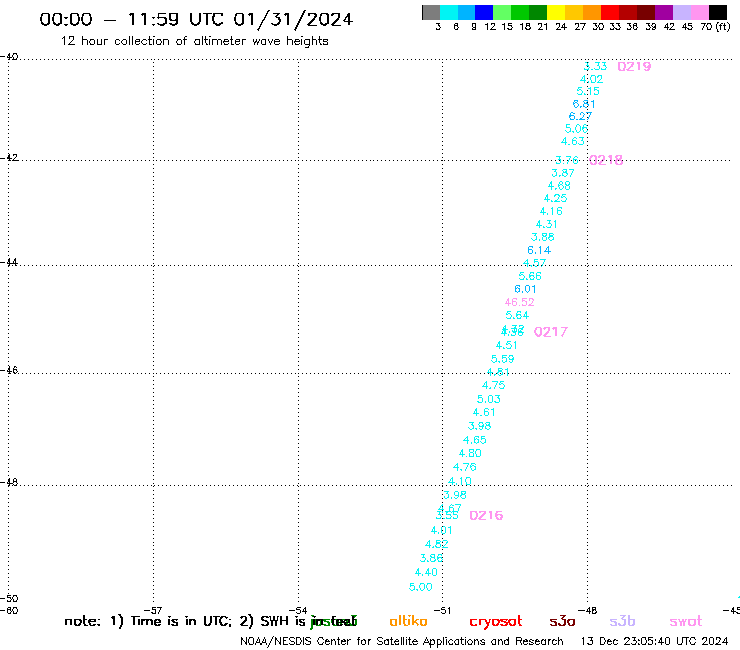
Task: Click the wave height value 3.86
Action: point(431,558)
